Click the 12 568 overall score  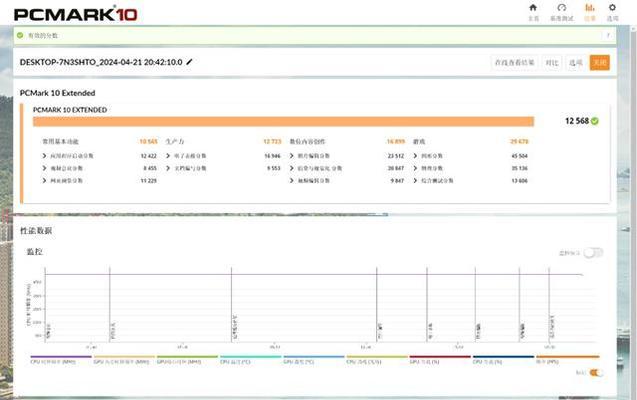tap(577, 121)
